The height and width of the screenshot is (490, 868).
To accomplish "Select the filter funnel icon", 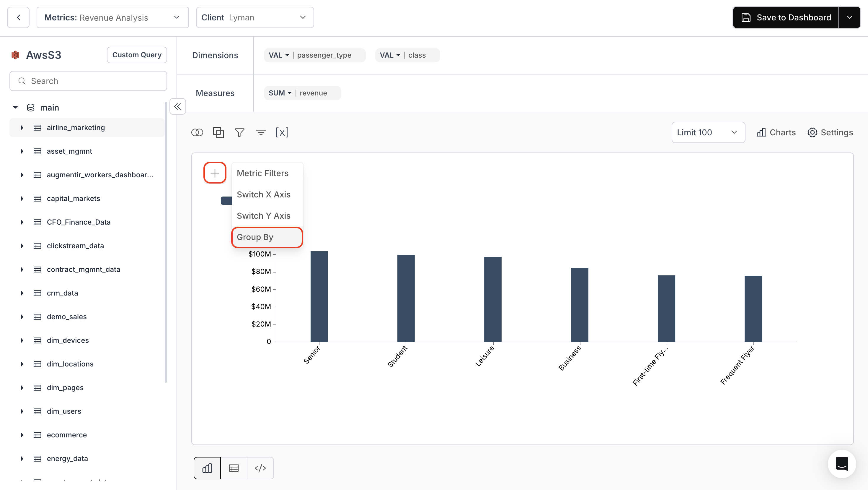I will pyautogui.click(x=239, y=132).
